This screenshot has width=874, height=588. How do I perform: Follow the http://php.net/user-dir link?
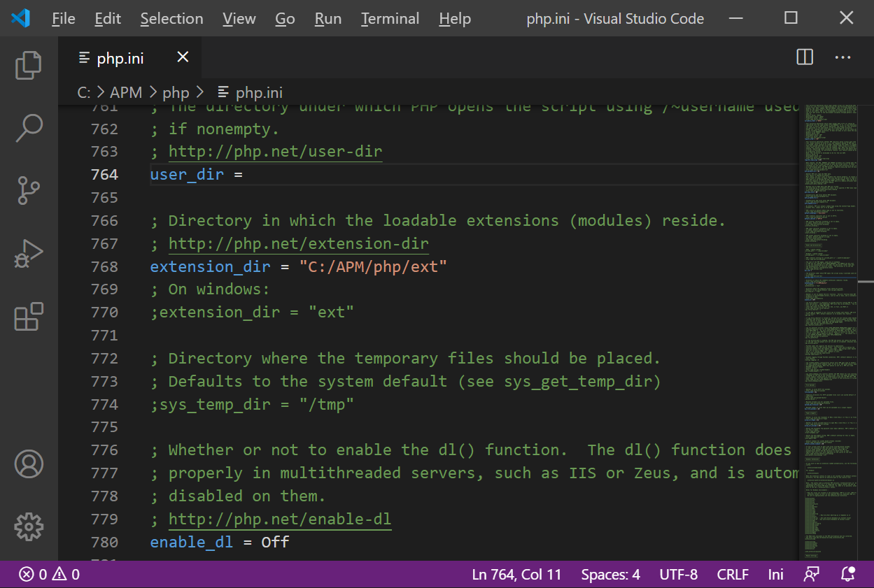[276, 152]
